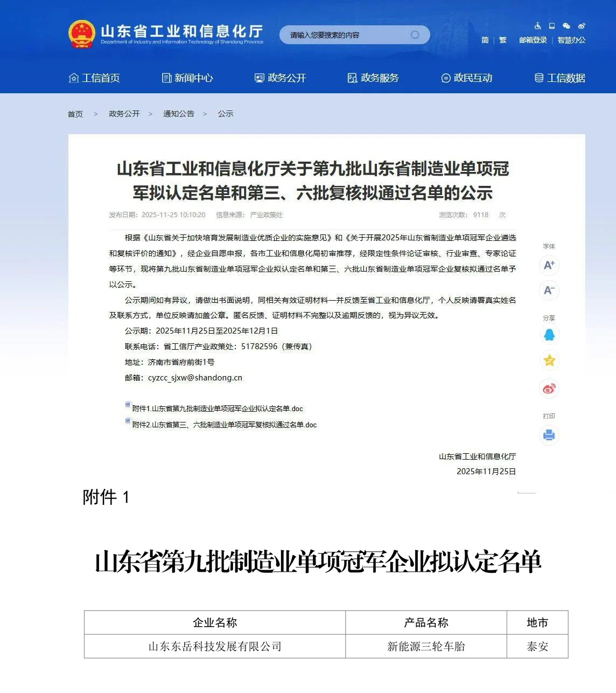
Task: Click the increase font size A+ icon
Action: 549,265
